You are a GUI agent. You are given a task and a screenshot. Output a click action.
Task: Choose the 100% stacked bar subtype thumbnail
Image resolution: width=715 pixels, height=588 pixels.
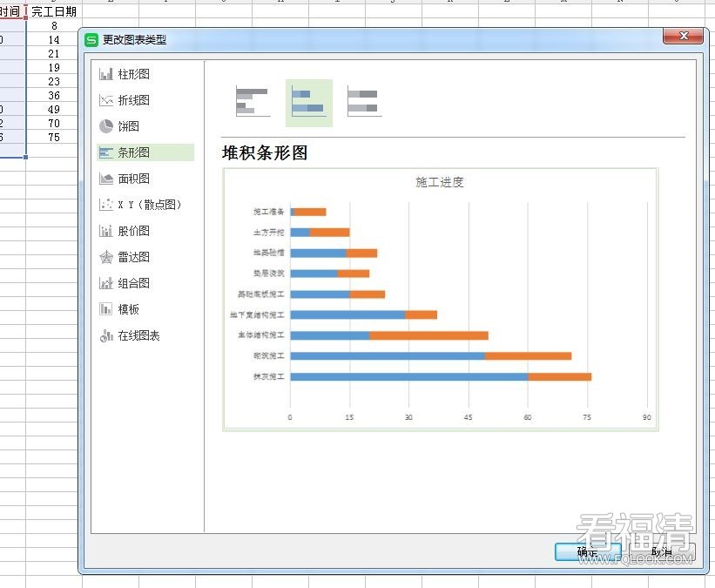(364, 103)
